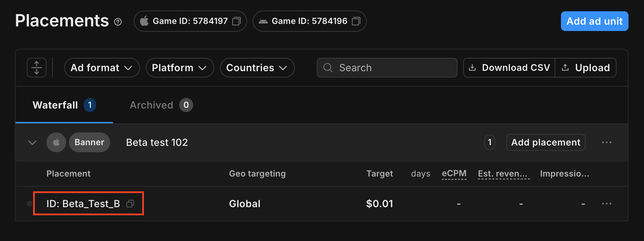Click the help icon next to Placements

[118, 22]
